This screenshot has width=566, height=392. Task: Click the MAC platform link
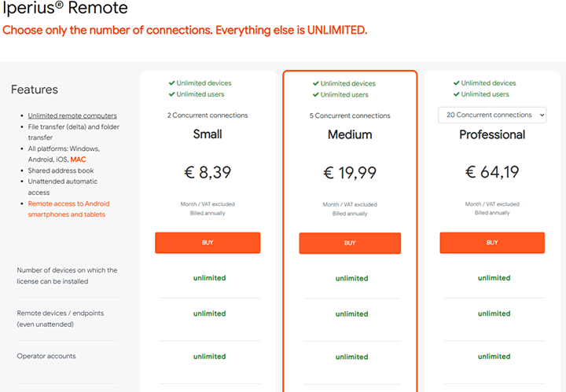[78, 159]
